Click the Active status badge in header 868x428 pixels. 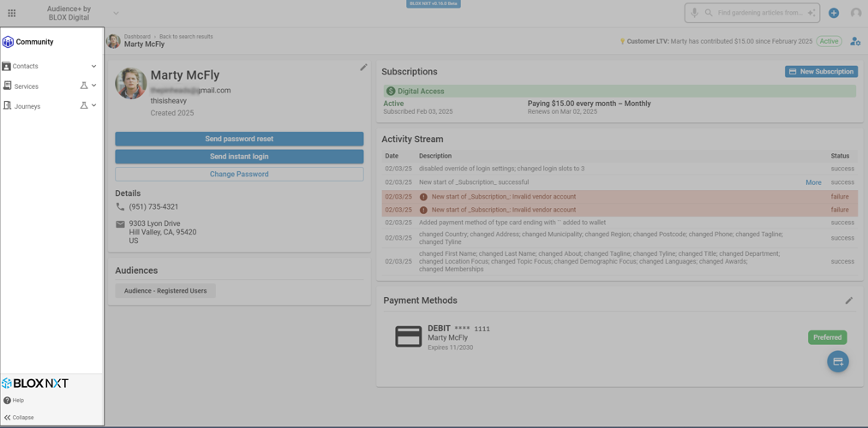click(x=829, y=41)
